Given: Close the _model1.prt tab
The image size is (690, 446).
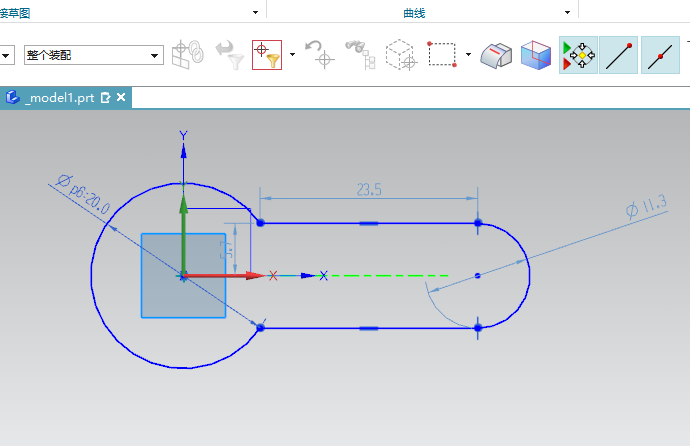Looking at the screenshot, I should [x=121, y=97].
